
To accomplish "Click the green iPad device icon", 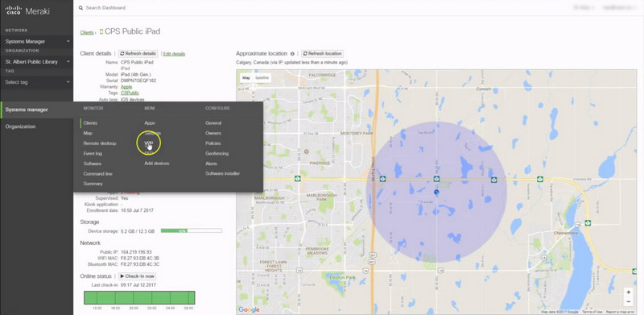I will [101, 31].
